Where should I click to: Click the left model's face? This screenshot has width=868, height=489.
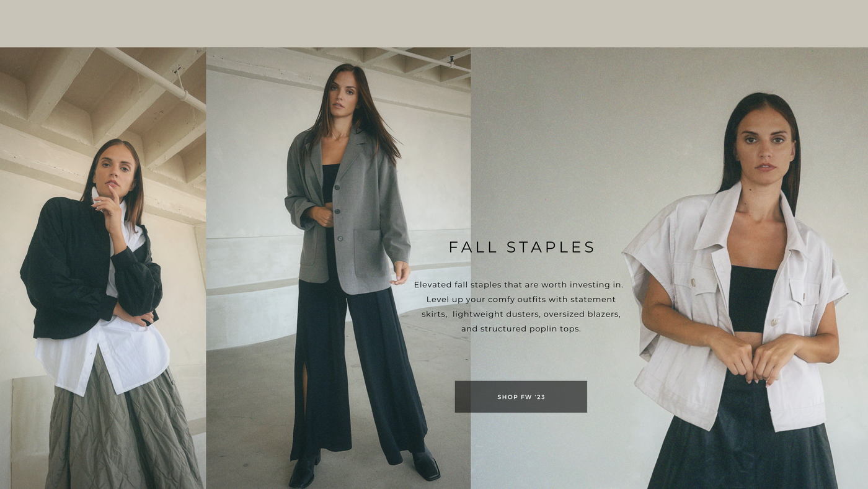115,169
